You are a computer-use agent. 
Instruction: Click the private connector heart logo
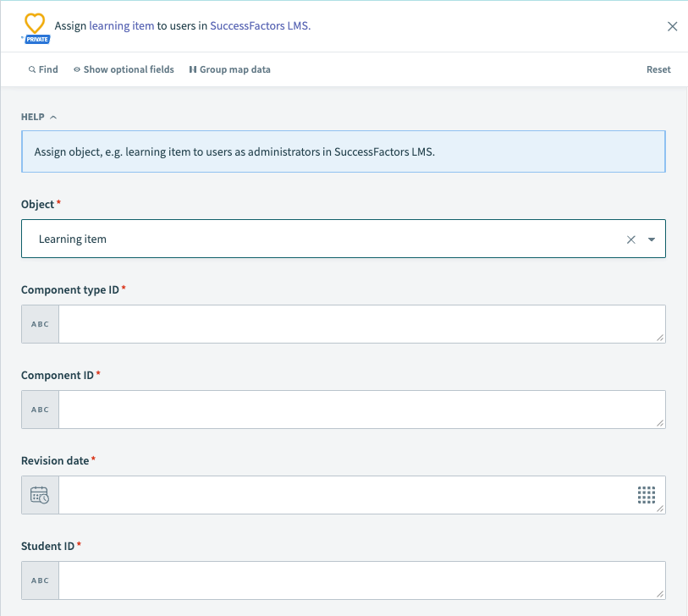pyautogui.click(x=34, y=23)
